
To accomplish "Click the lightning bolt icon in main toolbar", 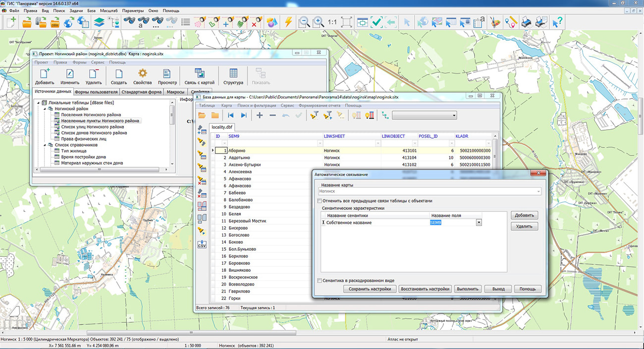I will click(x=288, y=22).
